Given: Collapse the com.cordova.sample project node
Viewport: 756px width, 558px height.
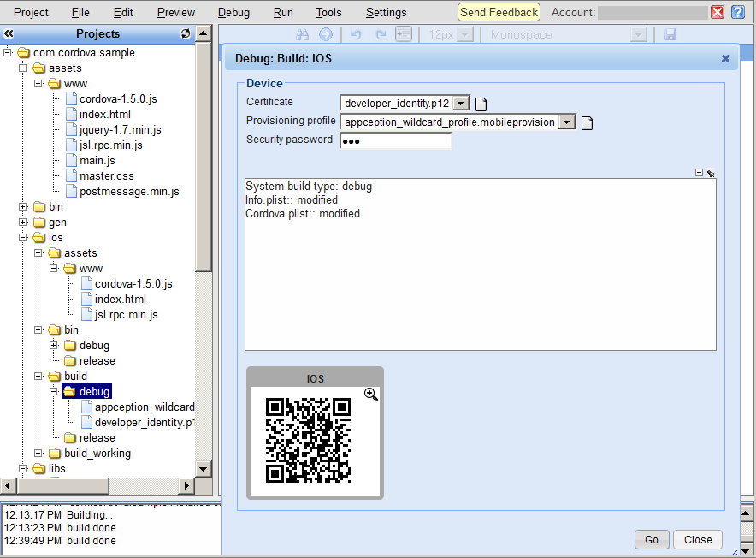Looking at the screenshot, I should pyautogui.click(x=8, y=52).
